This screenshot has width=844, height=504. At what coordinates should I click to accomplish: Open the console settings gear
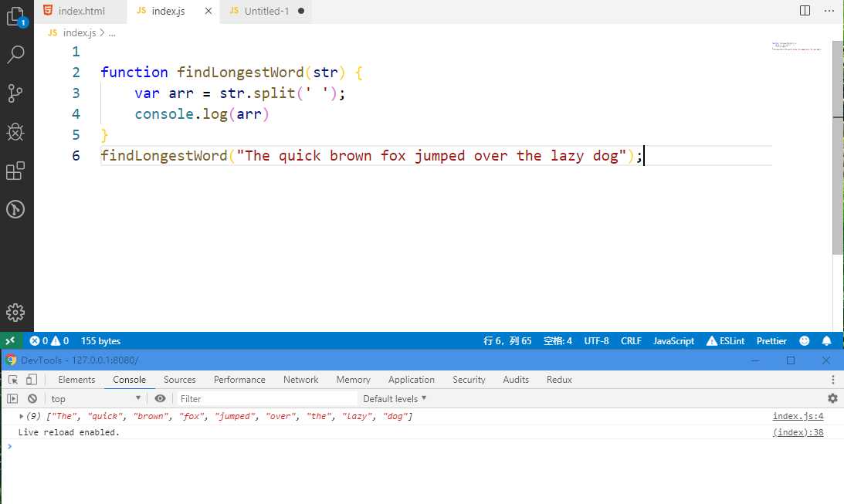coord(832,398)
